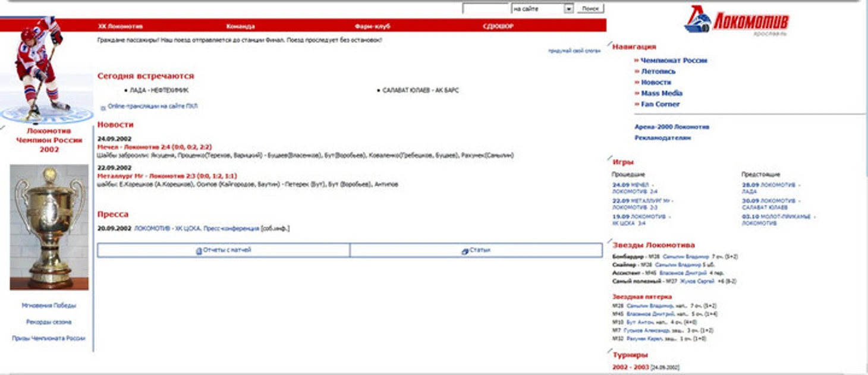Viewport: 868px width, 375px height.
Task: Open upcoming game 28.09 ЛОКОМОТИВ - ЛАДА
Action: 771,188
